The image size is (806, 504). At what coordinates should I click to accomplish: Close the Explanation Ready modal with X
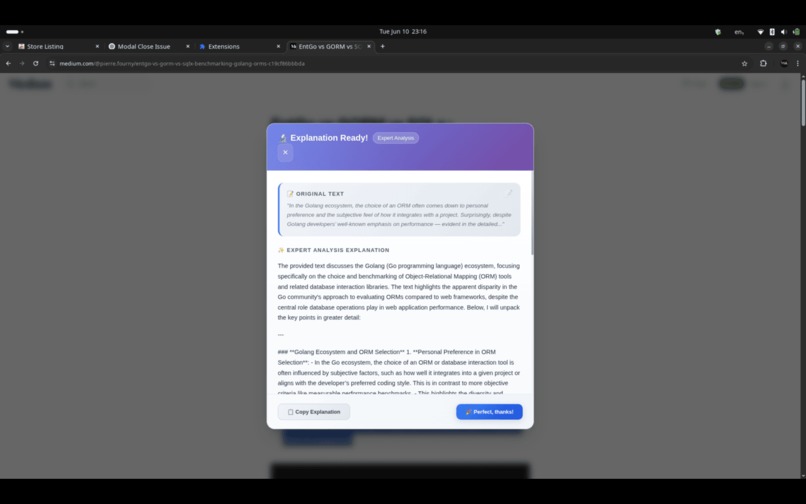tap(285, 153)
